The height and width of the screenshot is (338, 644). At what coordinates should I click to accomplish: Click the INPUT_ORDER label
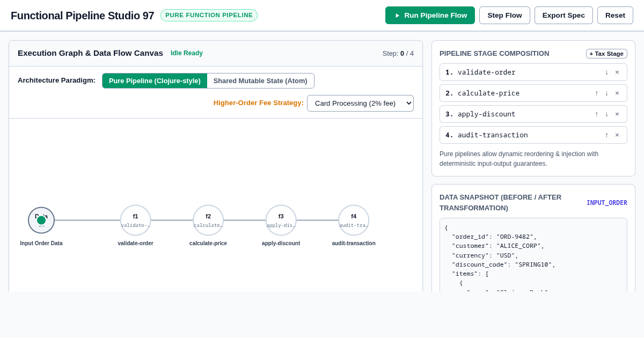click(606, 203)
